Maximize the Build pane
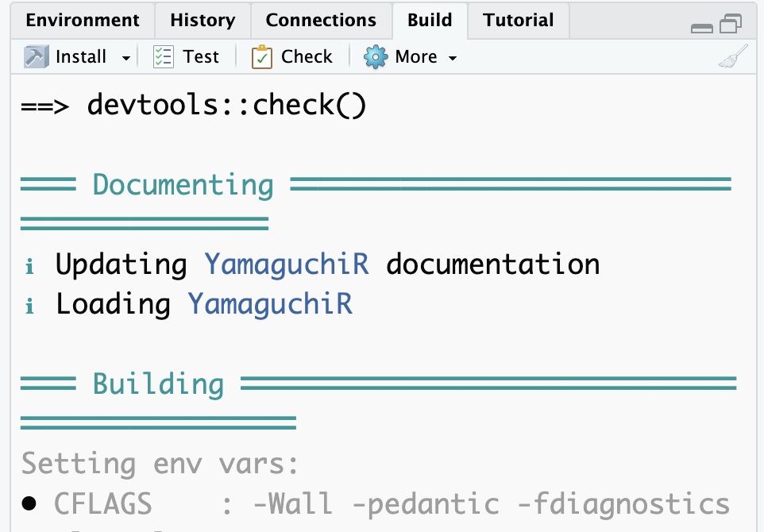 click(x=731, y=25)
